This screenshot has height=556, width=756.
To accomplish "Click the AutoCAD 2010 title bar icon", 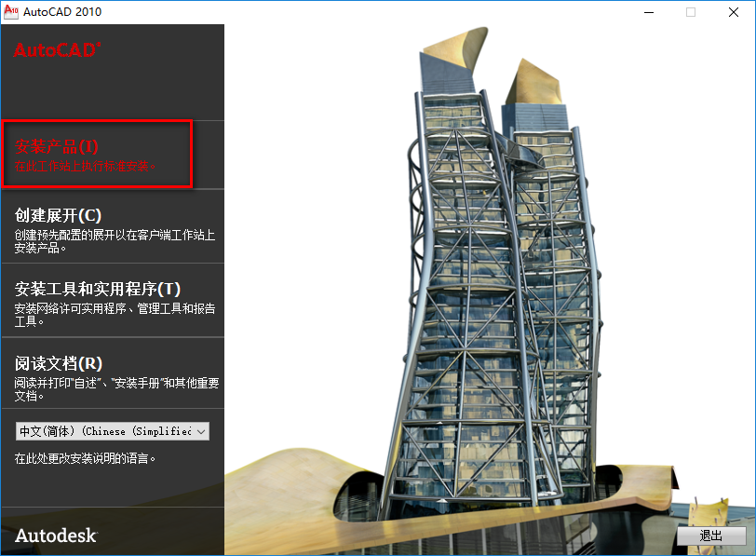I will point(11,12).
